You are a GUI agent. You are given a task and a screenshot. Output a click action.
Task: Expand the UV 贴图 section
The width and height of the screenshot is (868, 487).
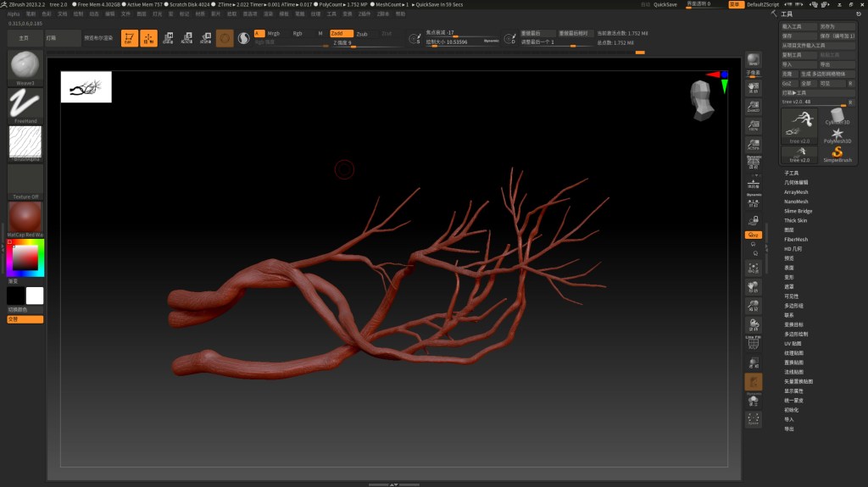coord(793,343)
